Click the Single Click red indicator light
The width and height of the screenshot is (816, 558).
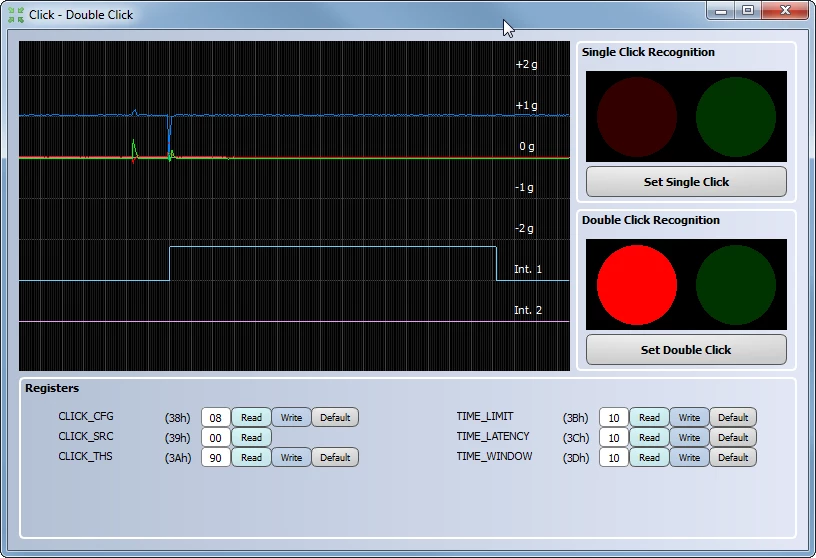636,117
